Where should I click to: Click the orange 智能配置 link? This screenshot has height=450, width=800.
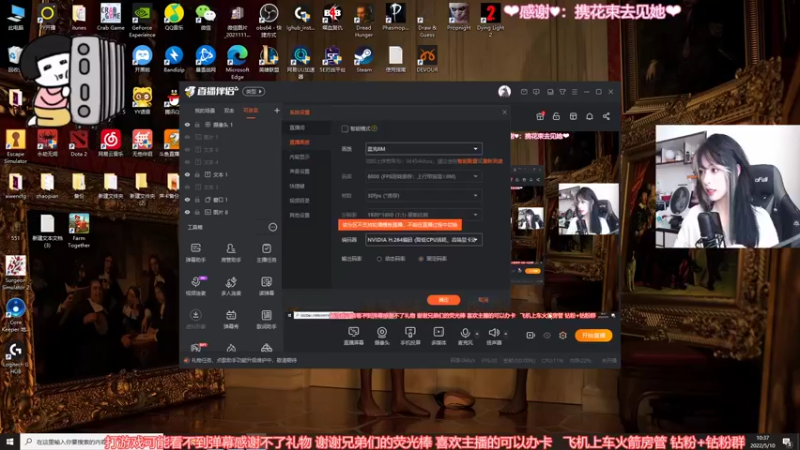click(467, 161)
